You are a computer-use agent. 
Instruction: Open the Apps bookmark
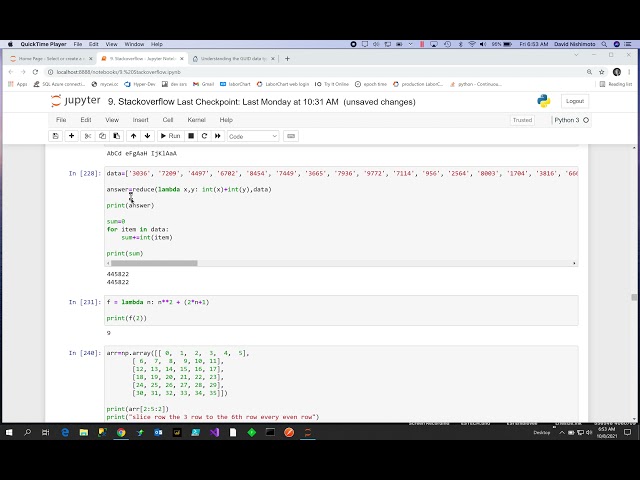(x=18, y=84)
